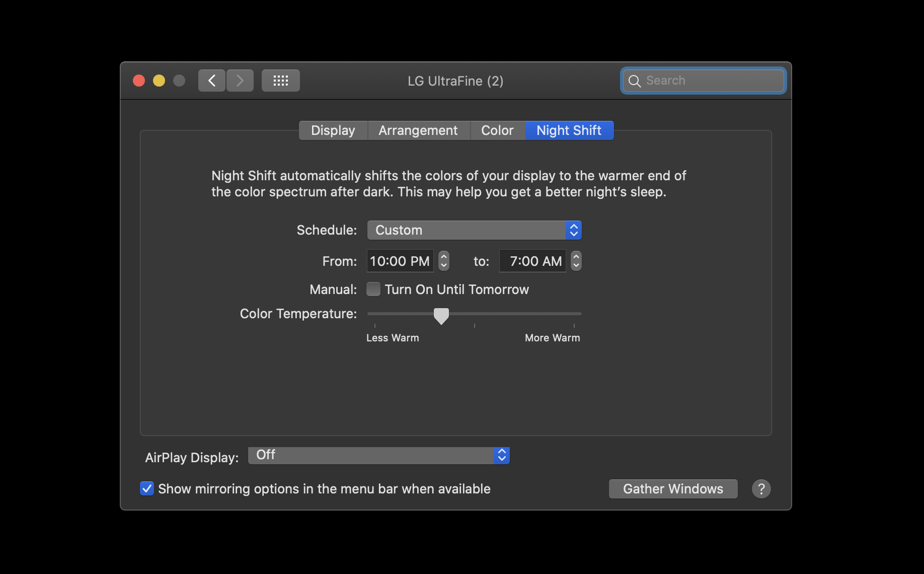The image size is (924, 574).
Task: Click the More Warm label
Action: 553,338
